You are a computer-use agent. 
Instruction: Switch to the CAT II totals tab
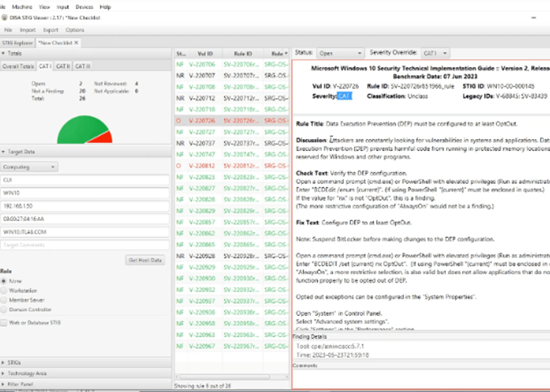[x=63, y=66]
